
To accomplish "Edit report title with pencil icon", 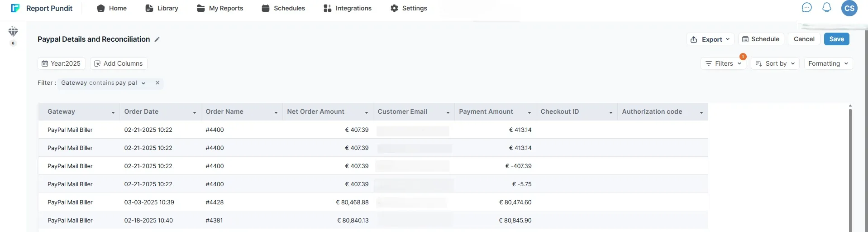I will tap(157, 39).
